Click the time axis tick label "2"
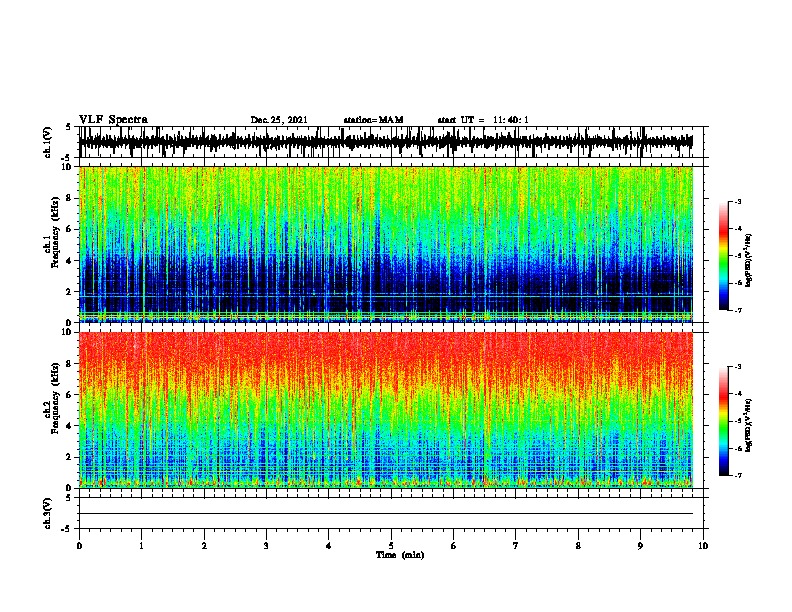The width and height of the screenshot is (792, 612). point(204,546)
